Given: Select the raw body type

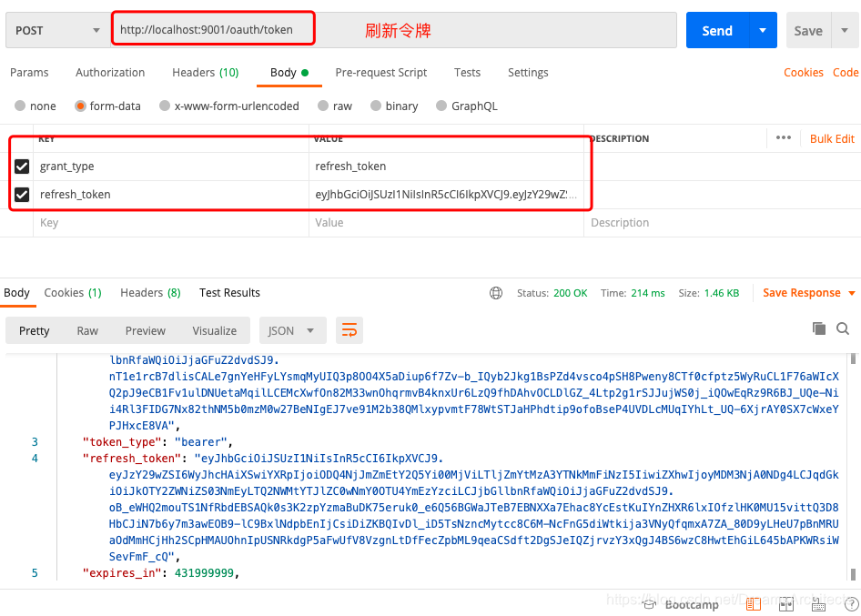Looking at the screenshot, I should pos(323,106).
